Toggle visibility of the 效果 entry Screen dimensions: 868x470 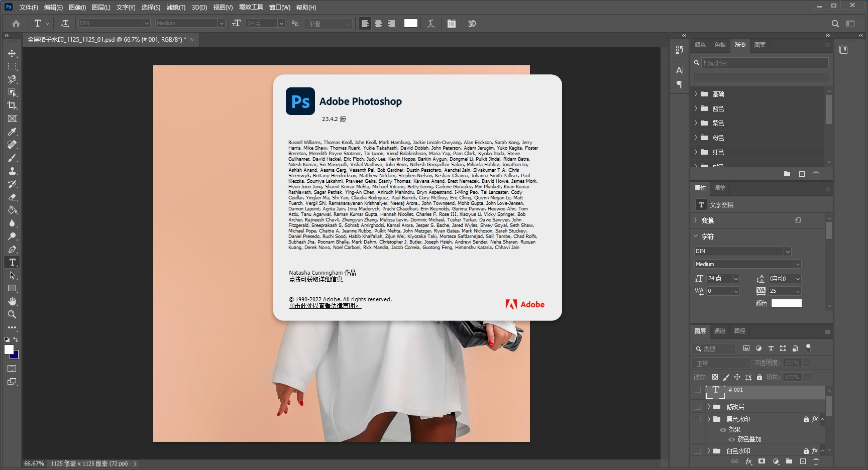pos(723,429)
